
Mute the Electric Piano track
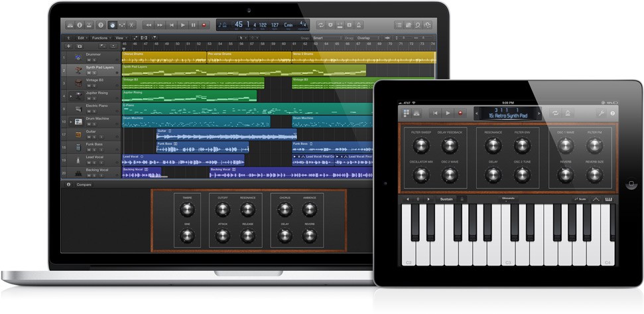coord(89,112)
